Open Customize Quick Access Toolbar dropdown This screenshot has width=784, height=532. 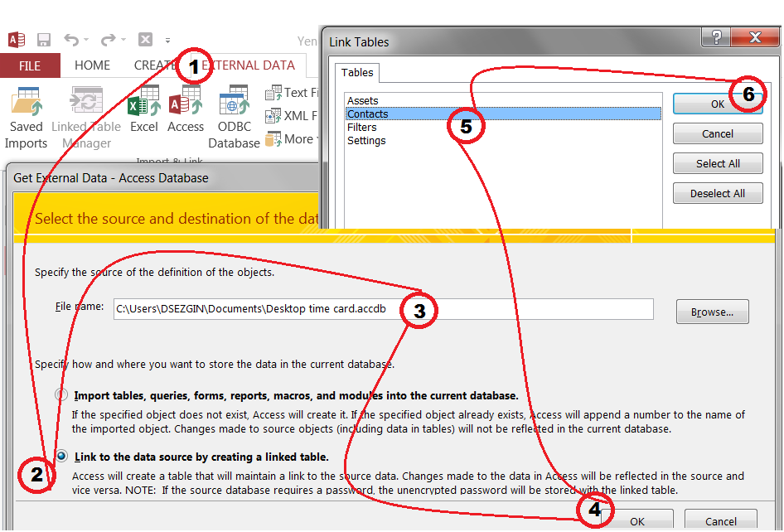[x=167, y=40]
